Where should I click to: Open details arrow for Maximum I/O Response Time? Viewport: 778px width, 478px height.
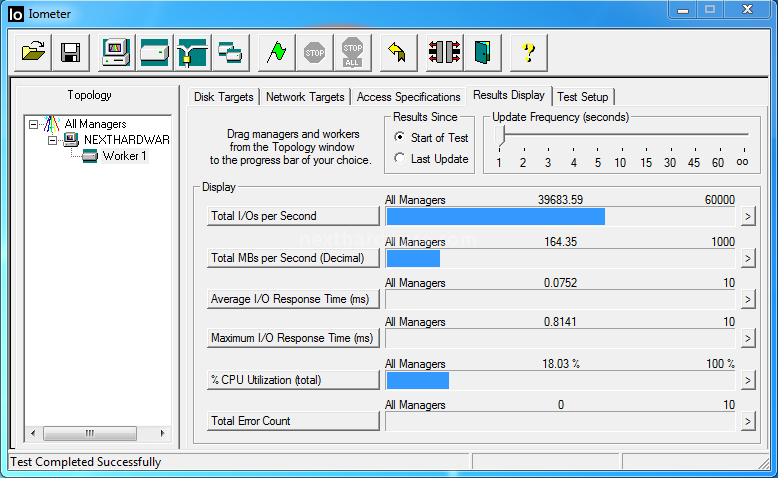pos(748,339)
